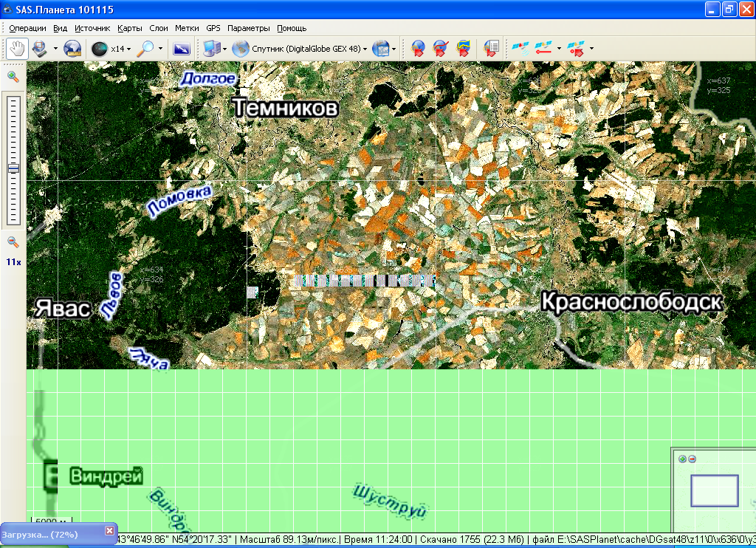Click the mini-map viewport rectangle

714,490
